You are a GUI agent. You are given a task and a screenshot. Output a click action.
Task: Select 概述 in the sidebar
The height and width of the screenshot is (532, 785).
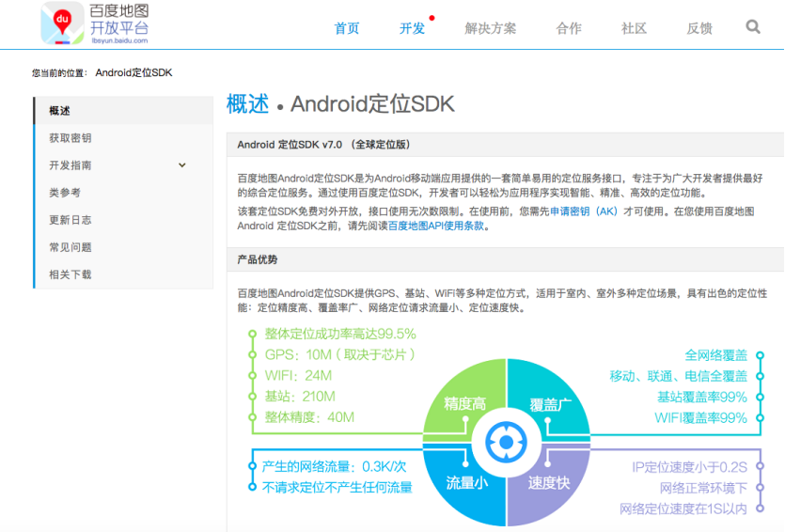click(124, 111)
